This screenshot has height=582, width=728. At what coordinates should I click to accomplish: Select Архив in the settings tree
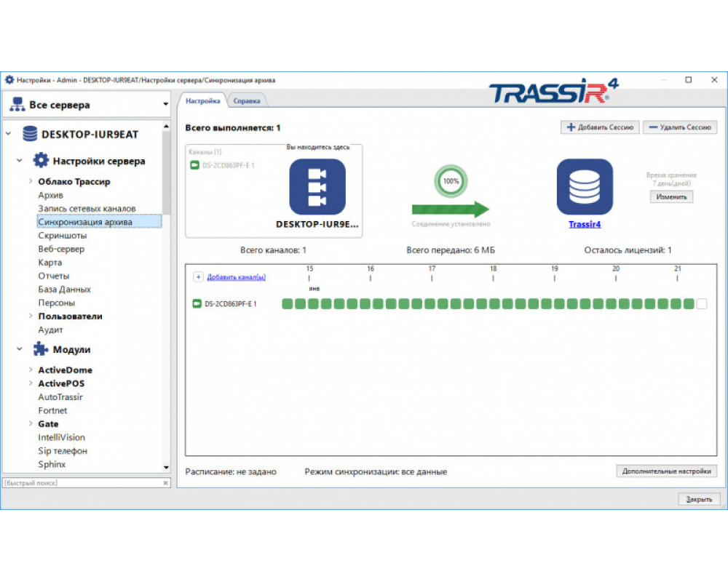coord(51,195)
